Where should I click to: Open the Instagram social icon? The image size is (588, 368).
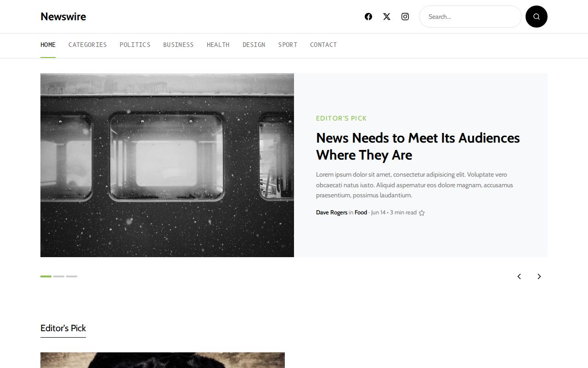point(405,17)
